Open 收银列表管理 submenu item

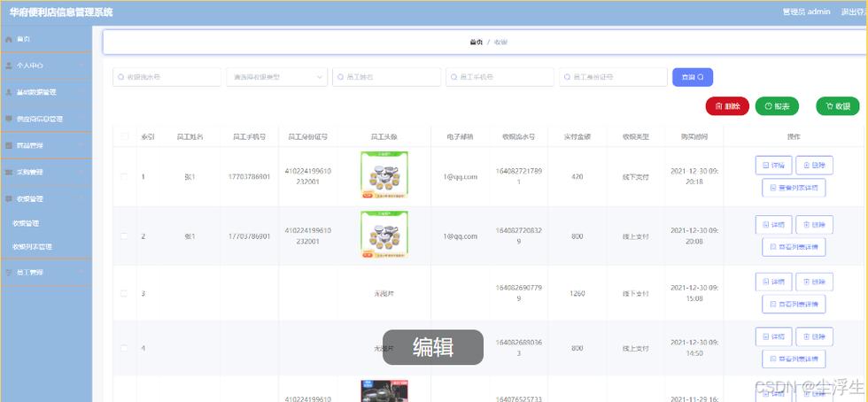[x=32, y=246]
